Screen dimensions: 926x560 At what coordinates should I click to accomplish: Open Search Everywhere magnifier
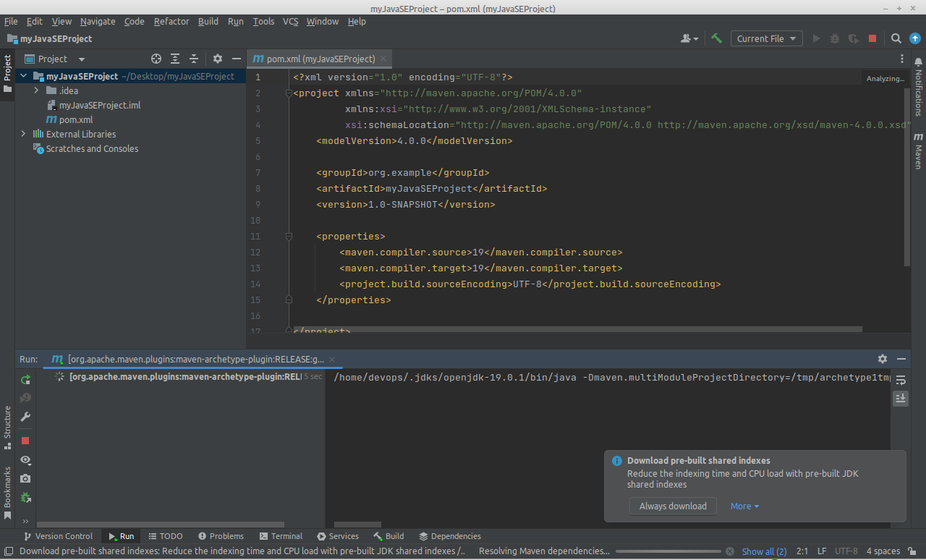click(896, 38)
